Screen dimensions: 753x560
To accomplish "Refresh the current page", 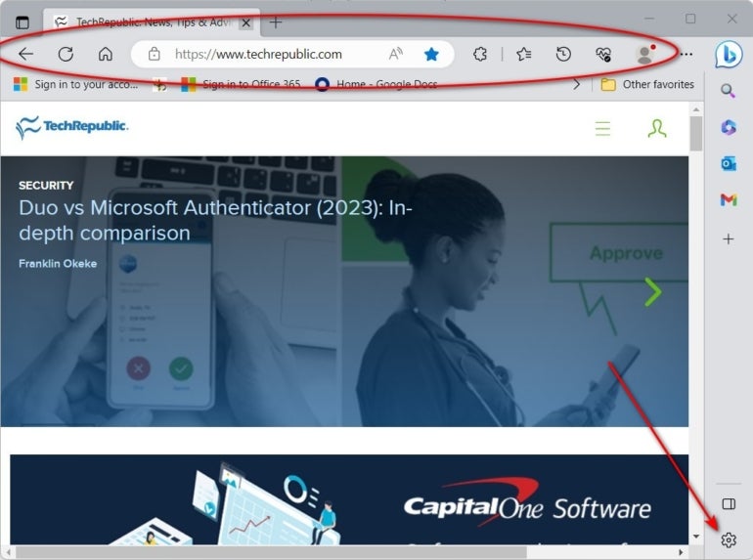I will click(x=66, y=54).
